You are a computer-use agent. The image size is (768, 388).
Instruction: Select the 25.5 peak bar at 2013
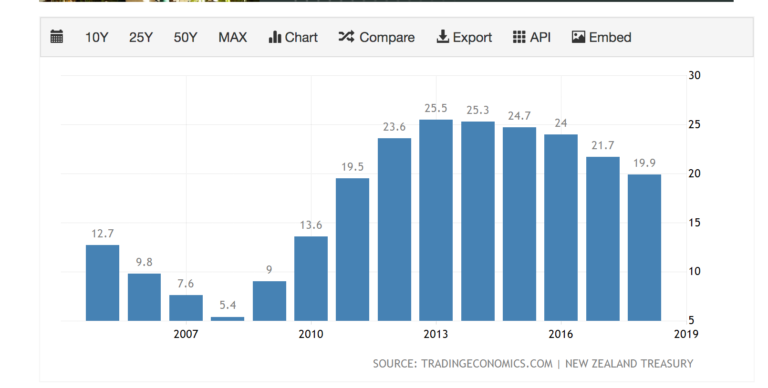(436, 220)
